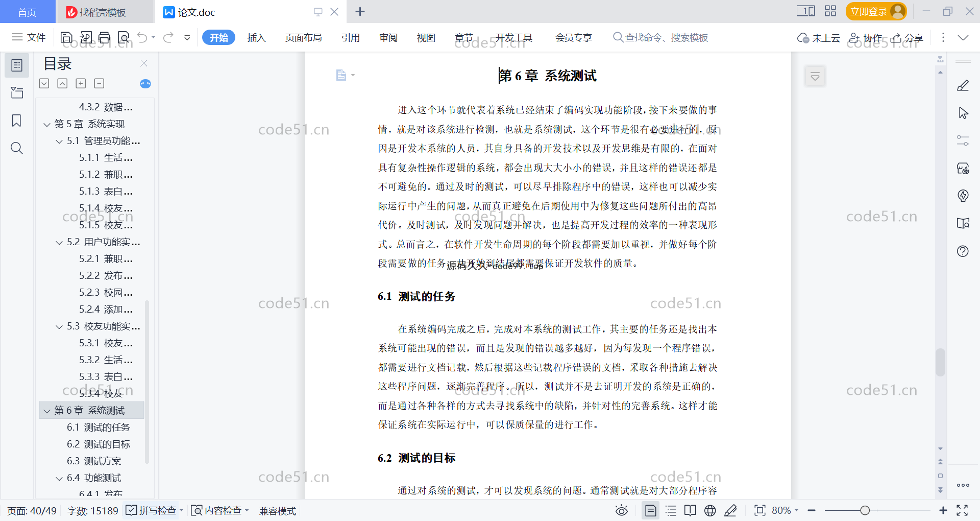Expand all outline levels with plus box icon

[81, 83]
